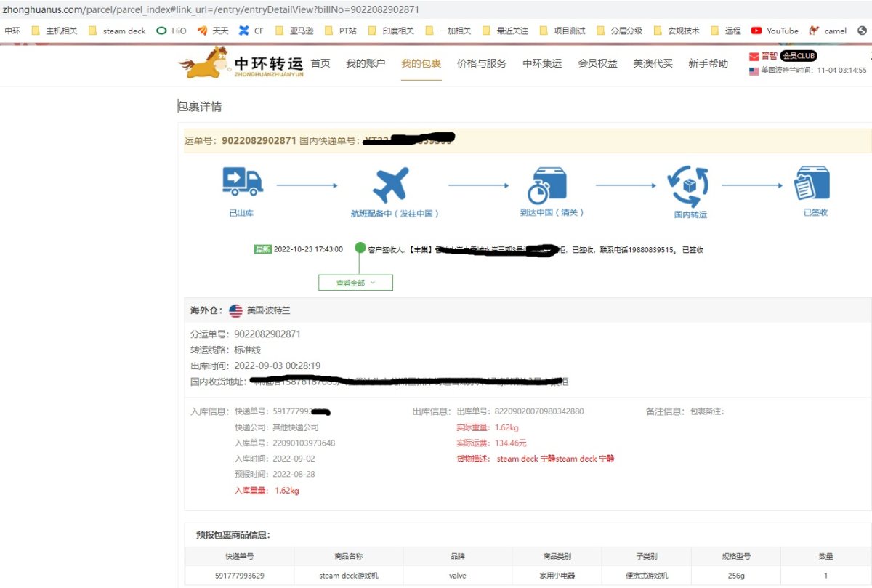Click the 已出库 truck icon
Image resolution: width=872 pixels, height=588 pixels.
pyautogui.click(x=242, y=183)
